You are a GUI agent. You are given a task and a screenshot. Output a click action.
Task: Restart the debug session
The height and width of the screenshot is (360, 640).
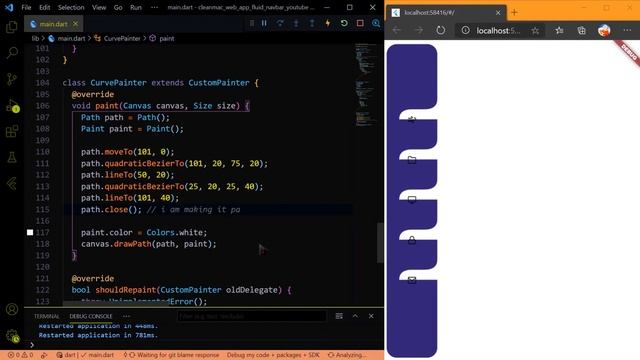344,24
